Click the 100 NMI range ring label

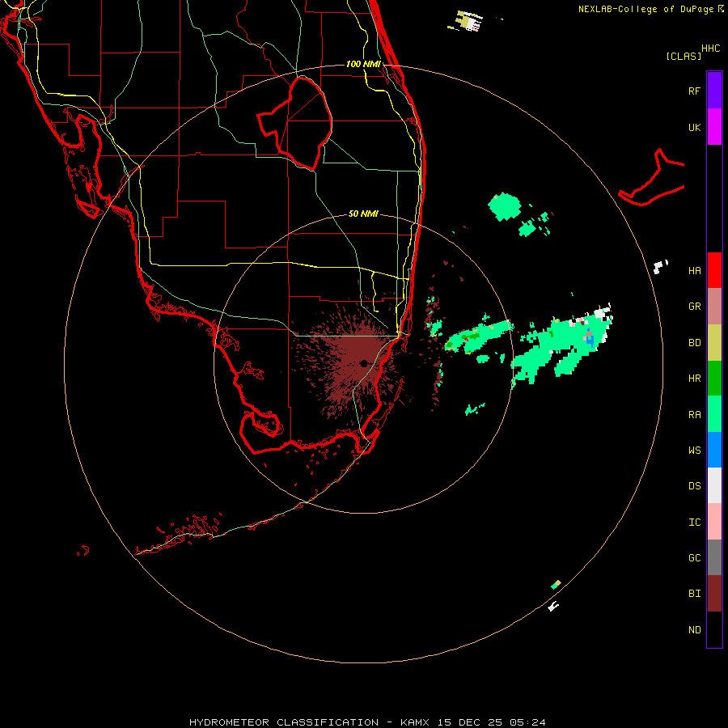363,64
